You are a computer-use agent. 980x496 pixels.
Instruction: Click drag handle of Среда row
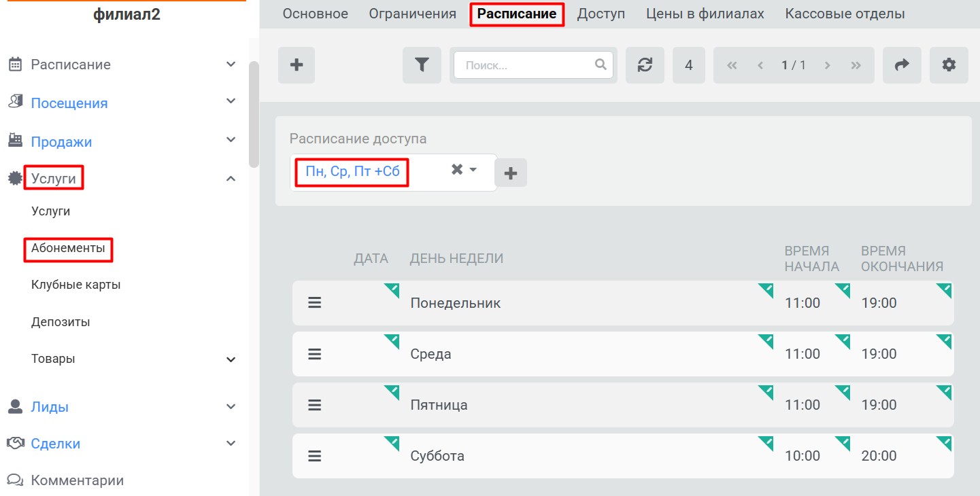pyautogui.click(x=314, y=354)
